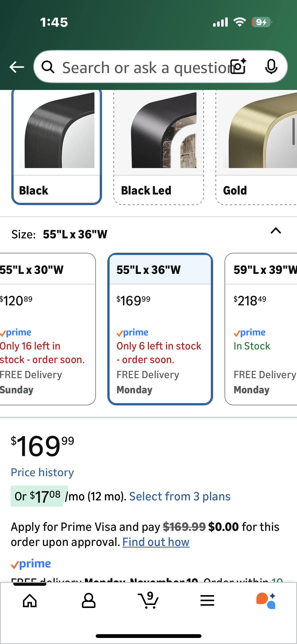Select the 55"L x 30"W size option

47,329
